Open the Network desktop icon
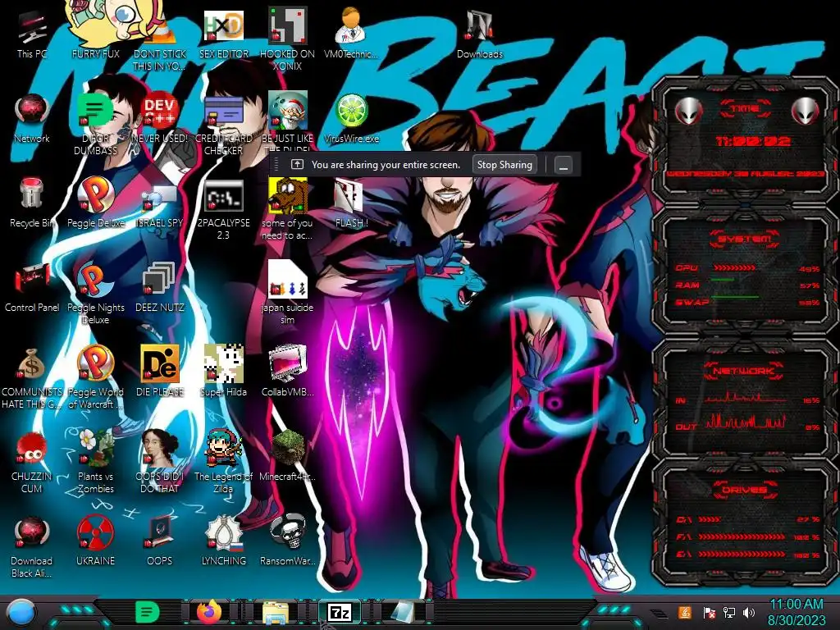Image resolution: width=840 pixels, height=630 pixels. 32,118
